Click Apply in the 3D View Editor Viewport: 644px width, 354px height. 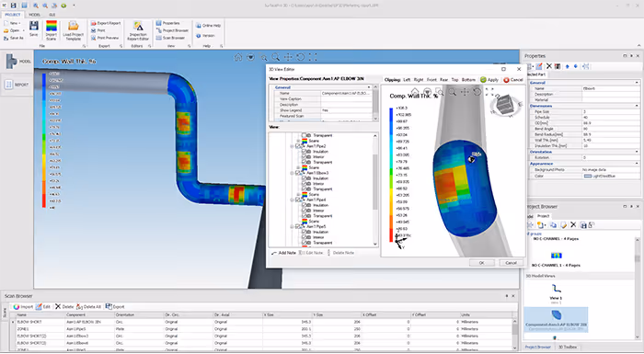pos(489,80)
